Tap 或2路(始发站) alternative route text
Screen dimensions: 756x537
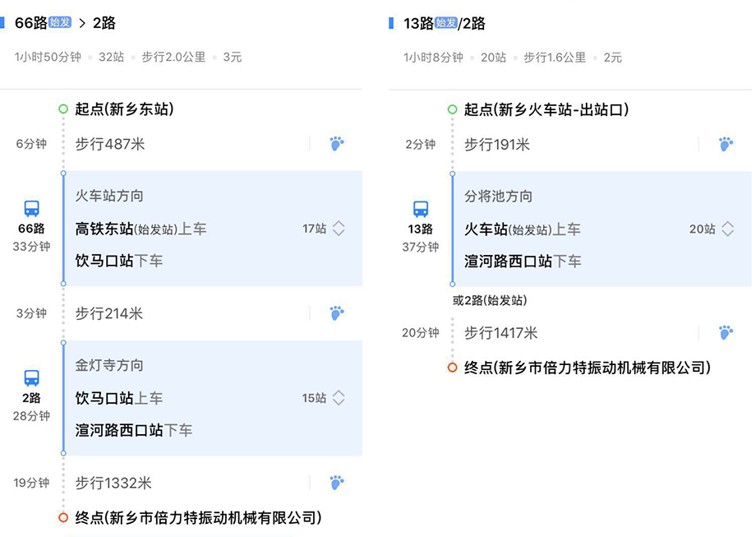pyautogui.click(x=490, y=300)
